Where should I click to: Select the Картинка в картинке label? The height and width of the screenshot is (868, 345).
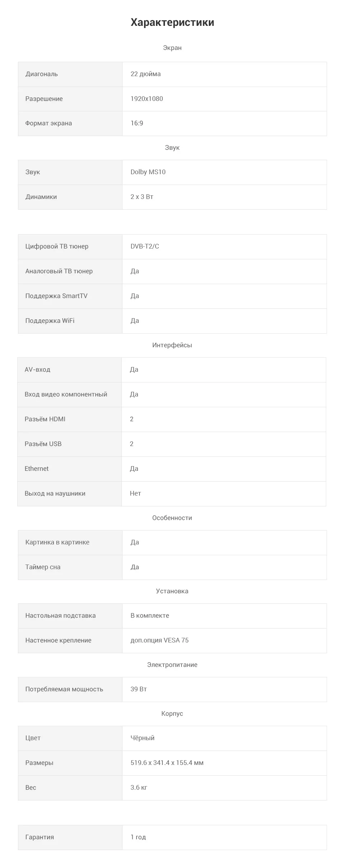click(x=57, y=542)
